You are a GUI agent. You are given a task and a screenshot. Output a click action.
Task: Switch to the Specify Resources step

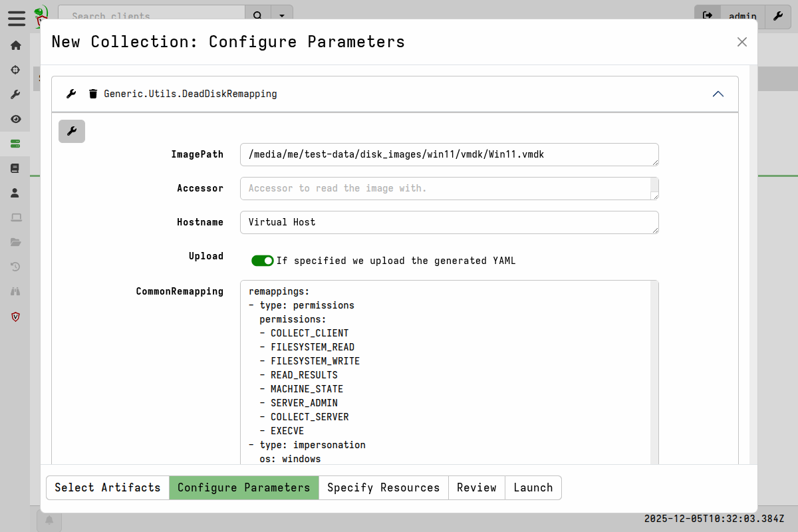coord(384,487)
